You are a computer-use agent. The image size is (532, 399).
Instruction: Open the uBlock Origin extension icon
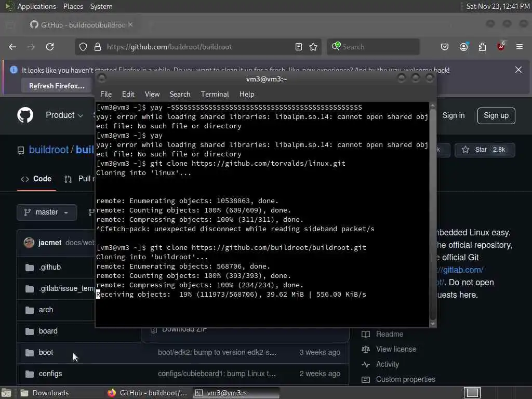(501, 46)
